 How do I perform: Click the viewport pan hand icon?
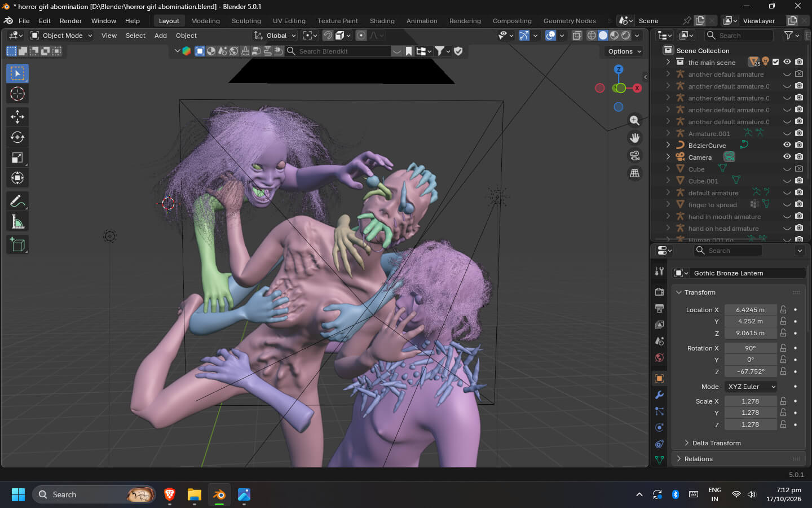634,138
